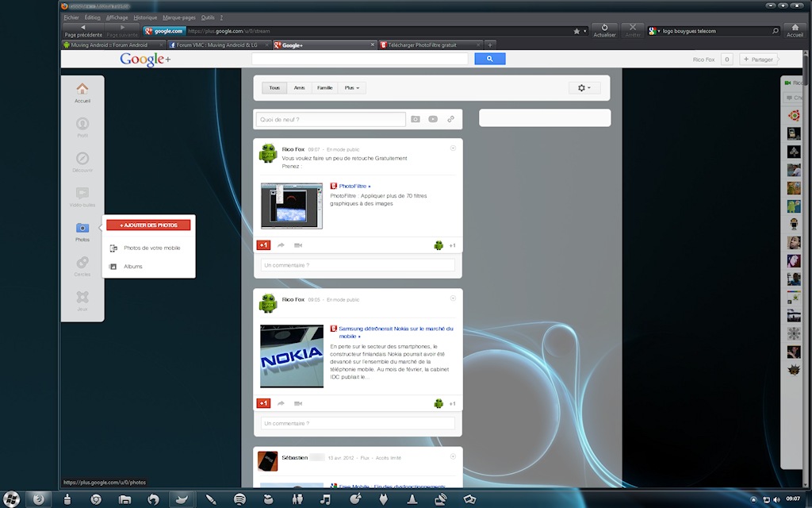Open the search engine selector dropdown
The height and width of the screenshot is (508, 812).
(654, 31)
